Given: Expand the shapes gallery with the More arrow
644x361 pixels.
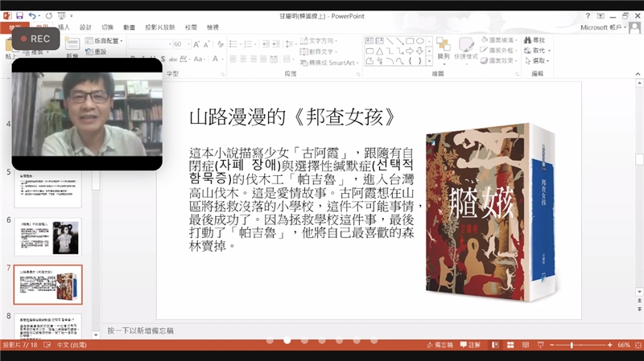Looking at the screenshot, I should point(429,61).
